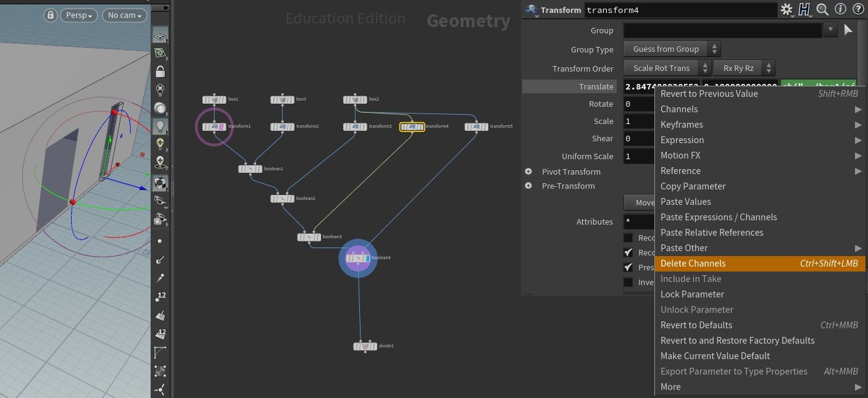Click the question mark help icon
The width and height of the screenshot is (868, 398).
858,9
